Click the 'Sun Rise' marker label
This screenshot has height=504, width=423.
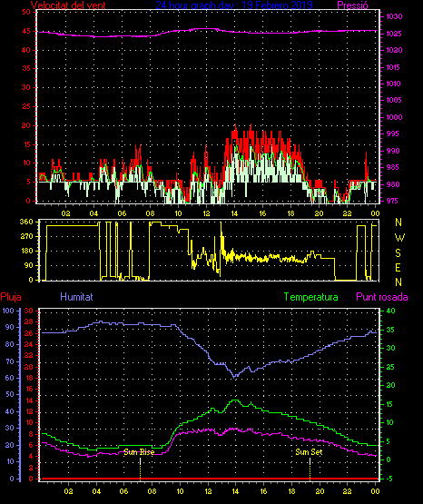140,452
